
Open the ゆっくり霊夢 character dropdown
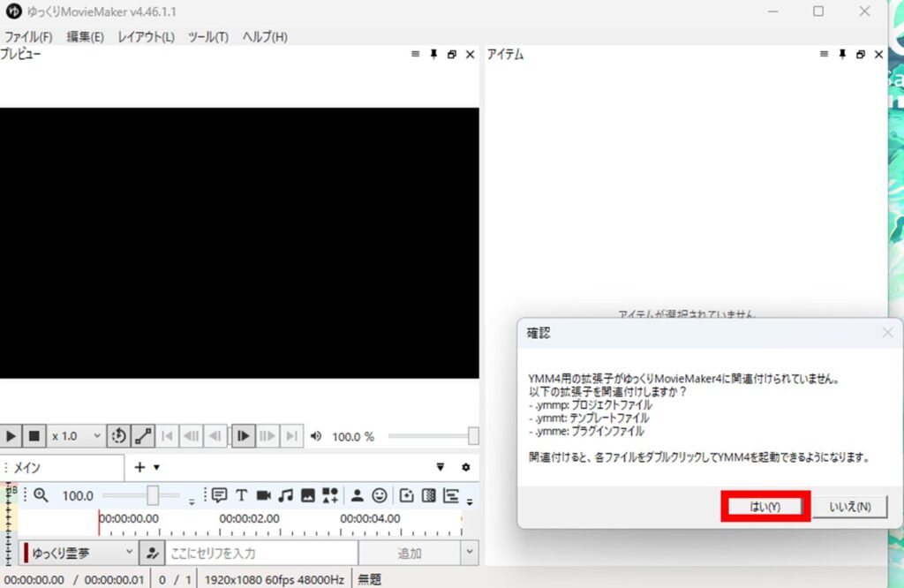(x=75, y=552)
